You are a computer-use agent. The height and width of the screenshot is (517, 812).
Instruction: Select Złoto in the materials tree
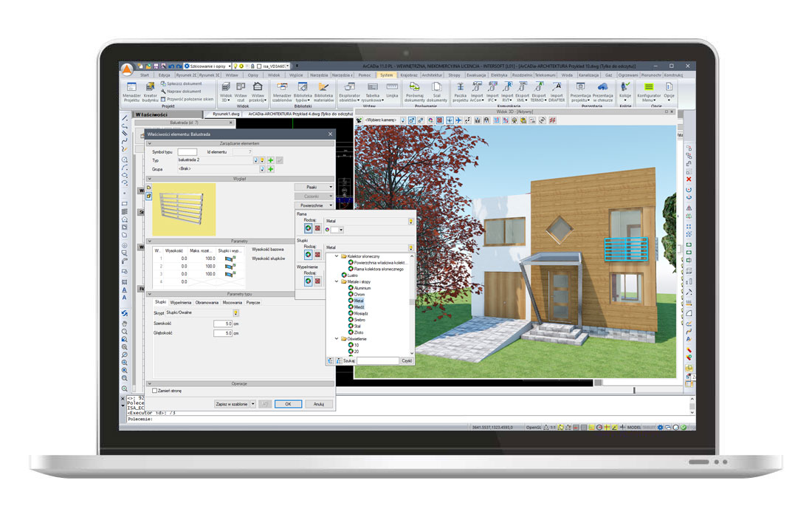(358, 332)
